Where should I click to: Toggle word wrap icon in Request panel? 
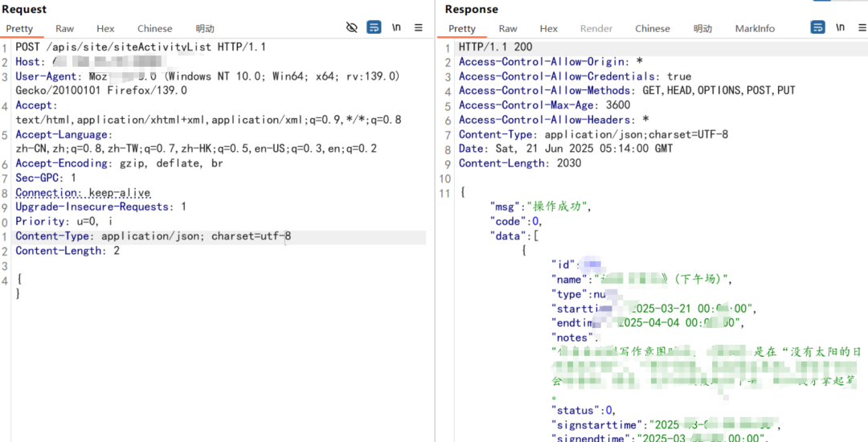(375, 27)
